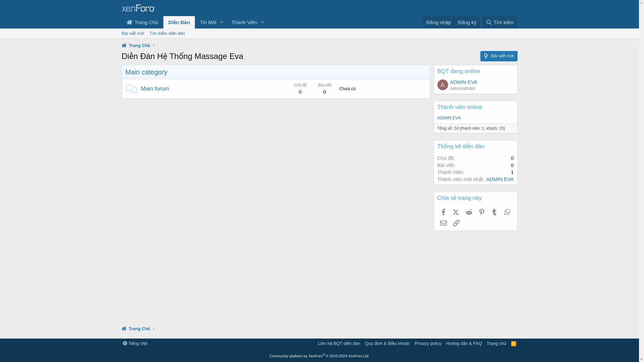Open the RSS feed icon
Viewport: 644px width, 362px height.
514,344
